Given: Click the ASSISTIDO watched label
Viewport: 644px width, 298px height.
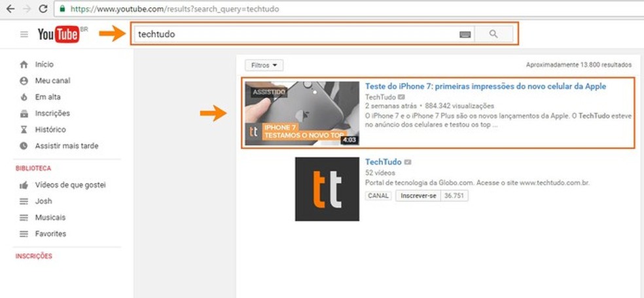Looking at the screenshot, I should click(268, 92).
